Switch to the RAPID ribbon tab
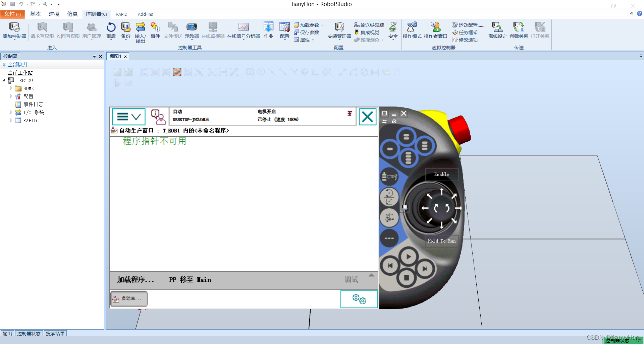 pyautogui.click(x=121, y=14)
